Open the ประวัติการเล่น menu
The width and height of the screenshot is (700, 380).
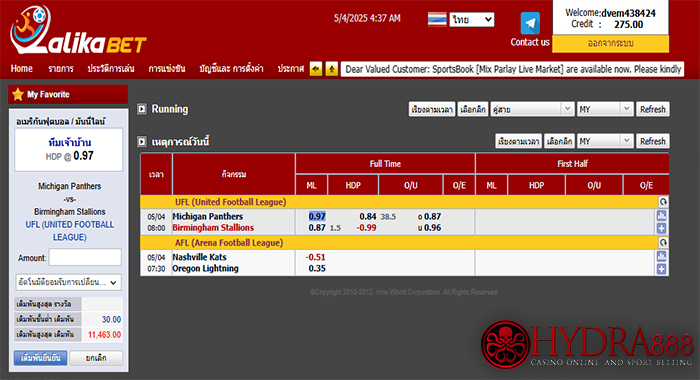[x=111, y=69]
